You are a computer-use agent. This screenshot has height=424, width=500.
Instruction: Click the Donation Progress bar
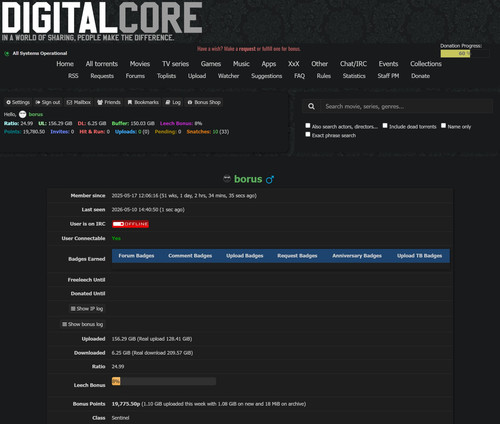tap(465, 53)
